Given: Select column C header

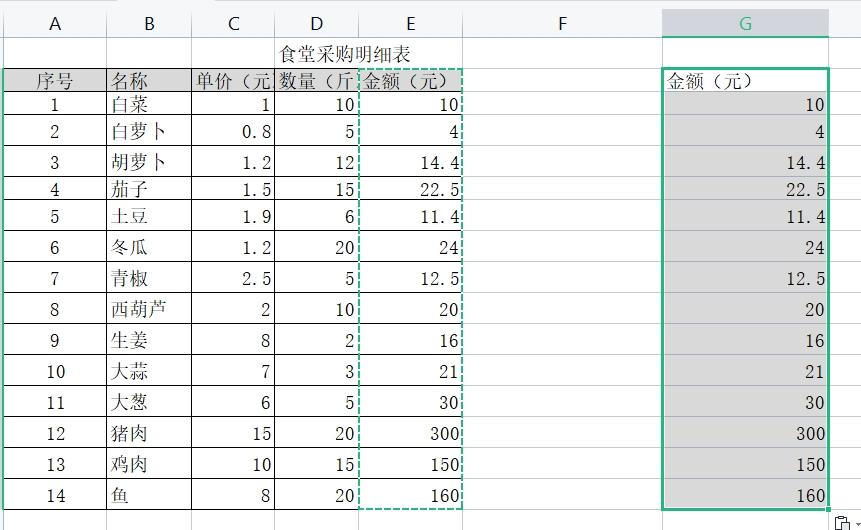Looking at the screenshot, I should coord(233,24).
